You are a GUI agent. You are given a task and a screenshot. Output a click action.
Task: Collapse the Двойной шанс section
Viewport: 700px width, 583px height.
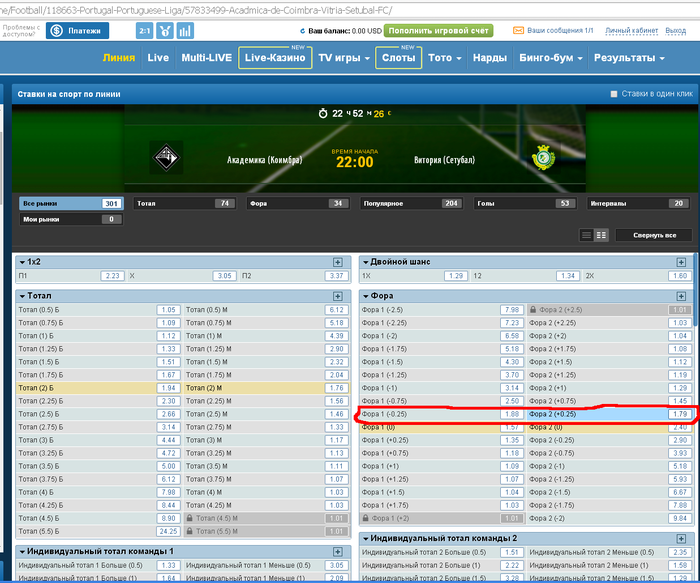tap(366, 262)
